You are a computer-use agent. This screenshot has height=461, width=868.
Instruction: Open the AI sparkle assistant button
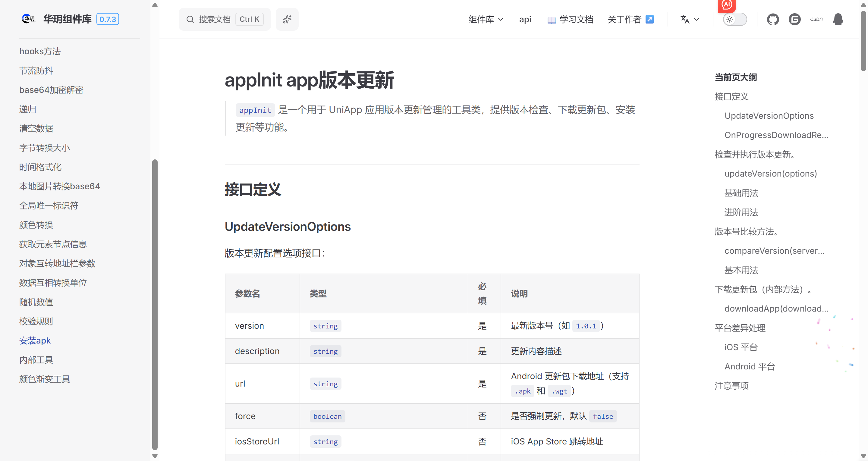pyautogui.click(x=287, y=19)
